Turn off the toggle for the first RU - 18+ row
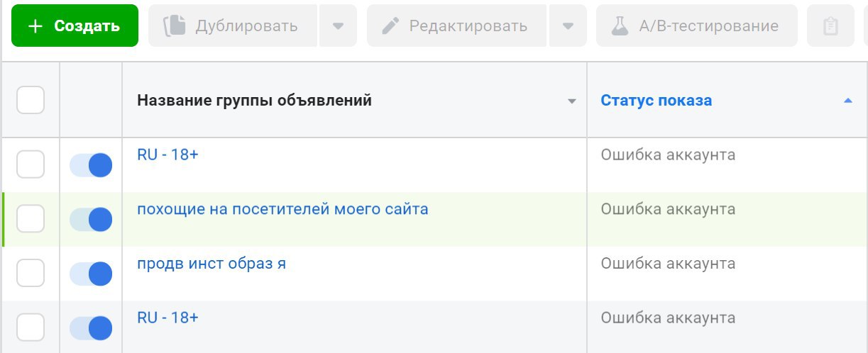The image size is (868, 353). click(91, 165)
